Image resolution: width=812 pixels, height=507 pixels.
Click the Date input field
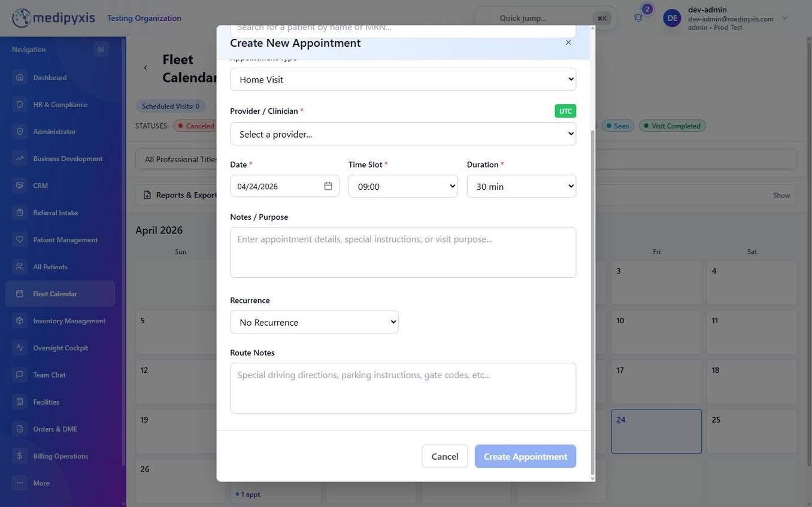(284, 186)
